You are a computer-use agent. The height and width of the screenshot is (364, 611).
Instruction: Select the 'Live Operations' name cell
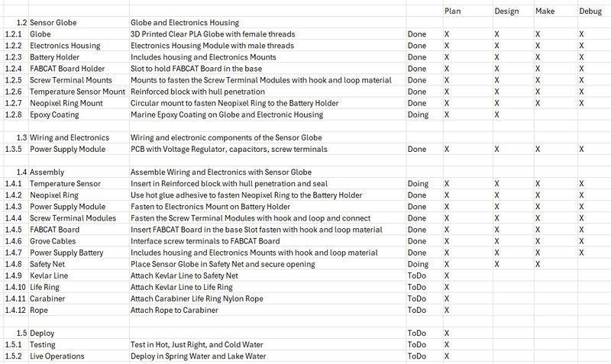[x=57, y=356]
